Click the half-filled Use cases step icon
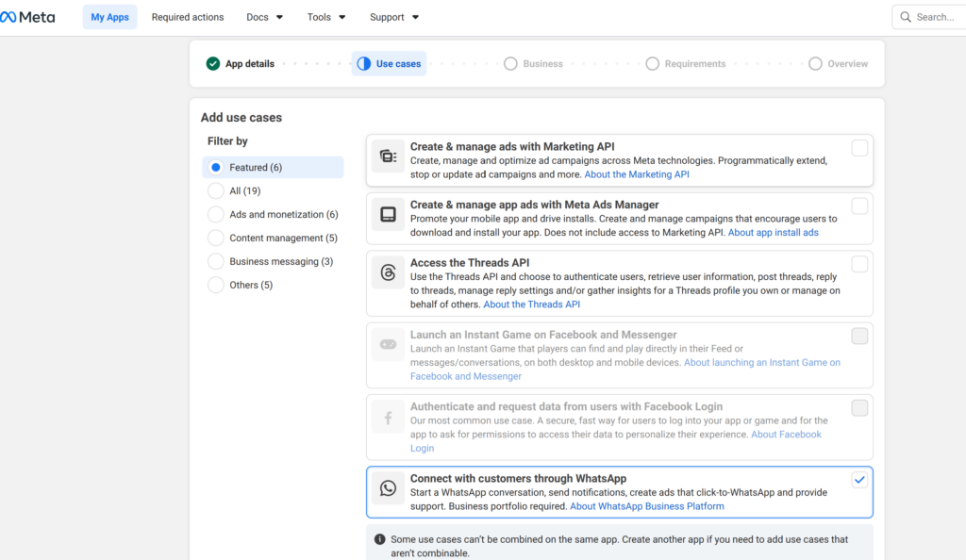The height and width of the screenshot is (560, 966). pyautogui.click(x=364, y=64)
